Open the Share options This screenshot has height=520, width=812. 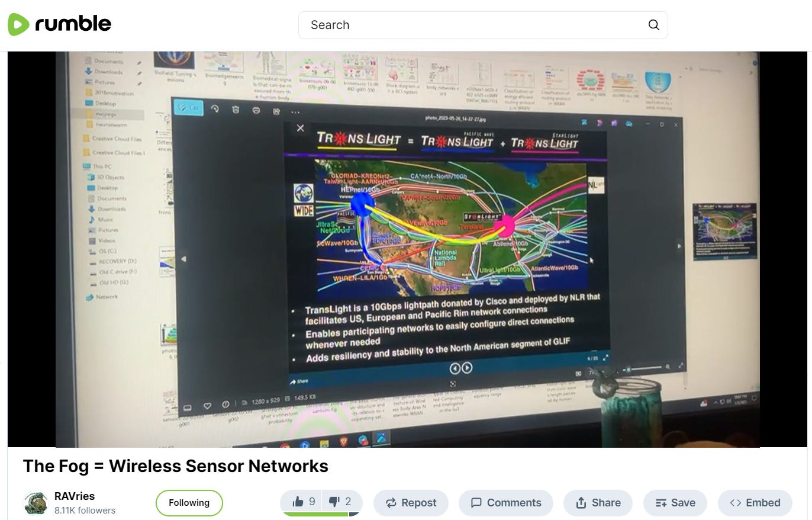(598, 503)
